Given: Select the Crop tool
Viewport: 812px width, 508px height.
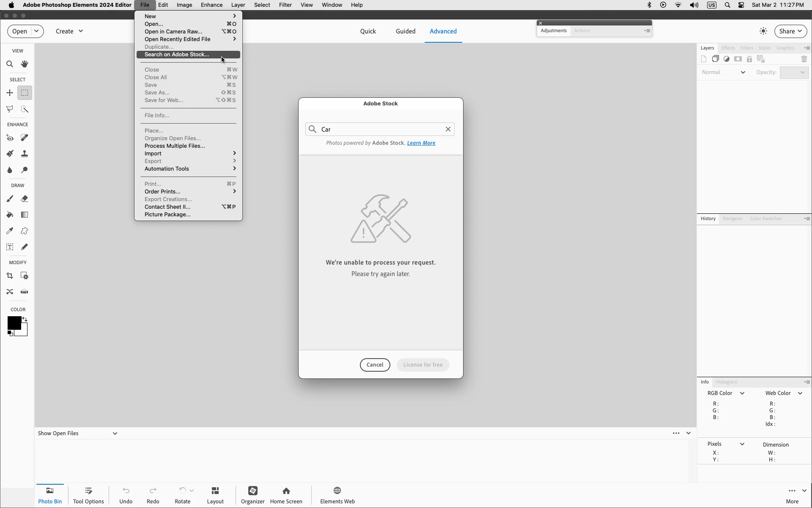Looking at the screenshot, I should (x=10, y=276).
